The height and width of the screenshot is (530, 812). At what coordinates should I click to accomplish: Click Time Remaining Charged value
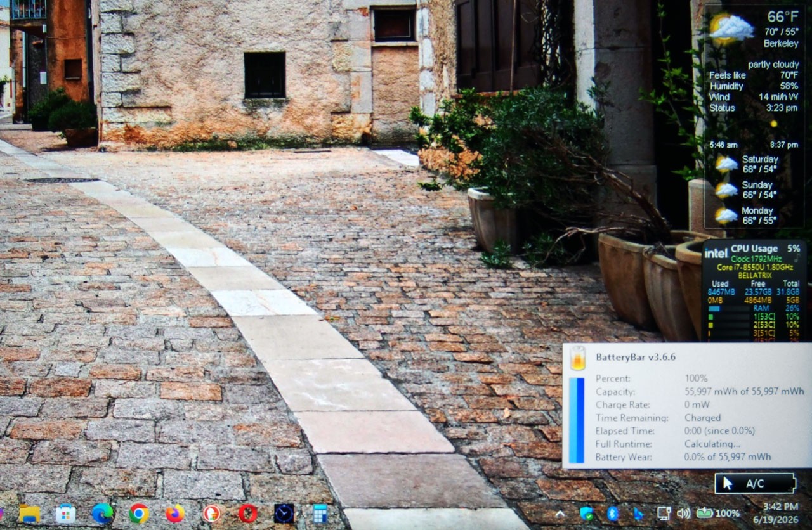702,418
